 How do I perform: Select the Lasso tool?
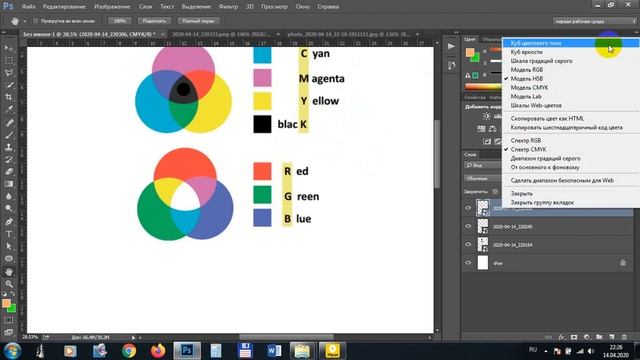[9, 73]
